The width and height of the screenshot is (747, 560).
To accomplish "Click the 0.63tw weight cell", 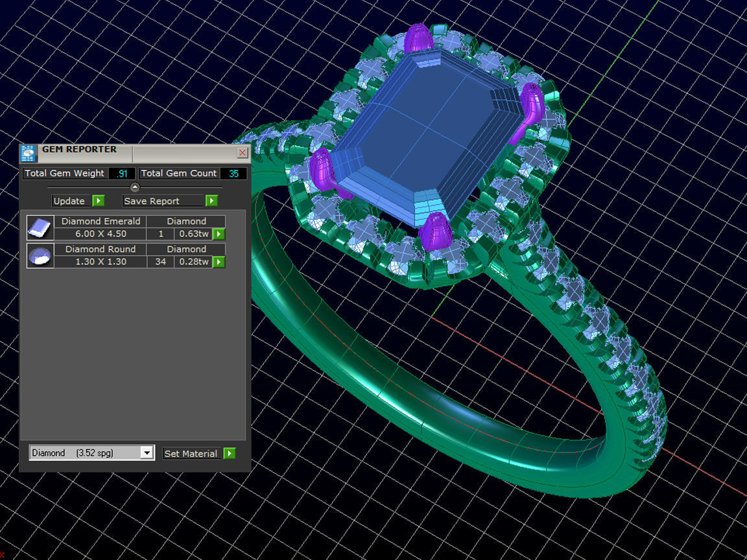I will (x=193, y=234).
